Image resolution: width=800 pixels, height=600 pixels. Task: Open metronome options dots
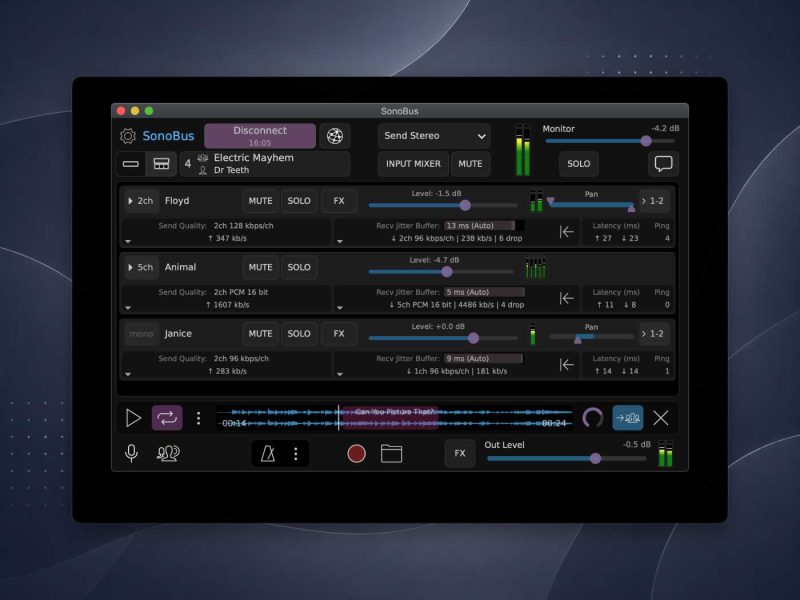pyautogui.click(x=295, y=454)
